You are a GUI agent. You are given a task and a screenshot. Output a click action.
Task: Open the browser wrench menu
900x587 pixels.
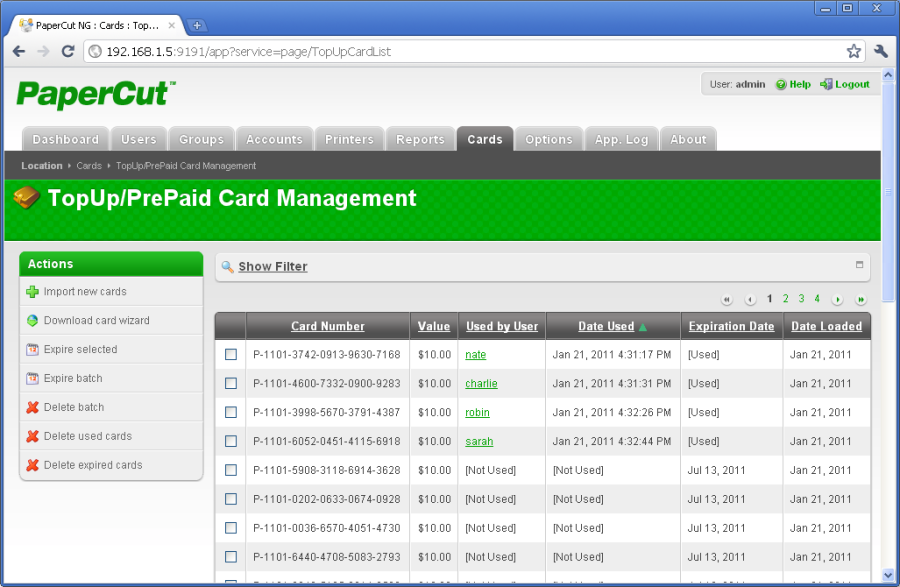click(881, 52)
